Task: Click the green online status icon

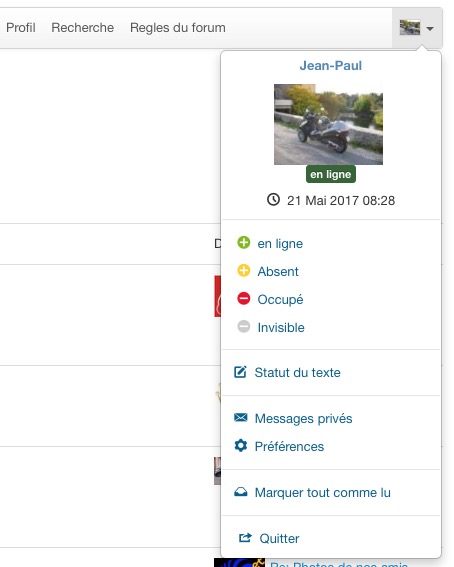Action: 243,243
